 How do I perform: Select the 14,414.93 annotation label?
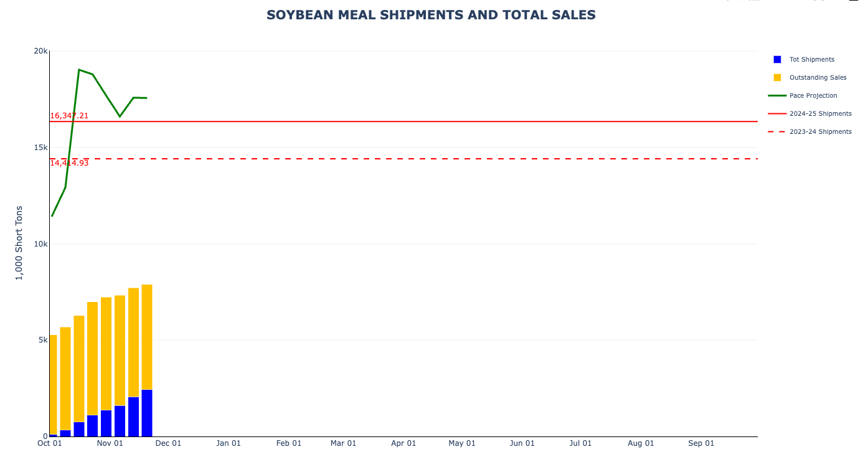pos(69,163)
